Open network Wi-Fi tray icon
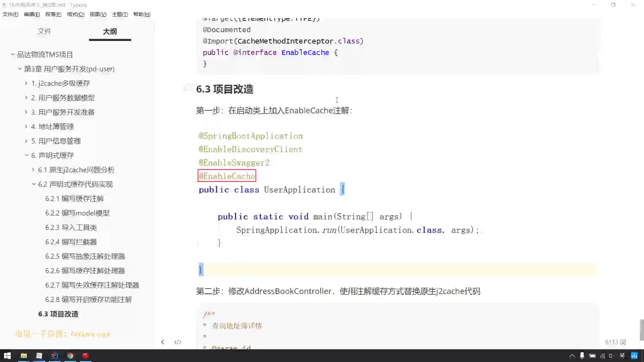Viewport: 644px width, 362px height. tap(603, 356)
